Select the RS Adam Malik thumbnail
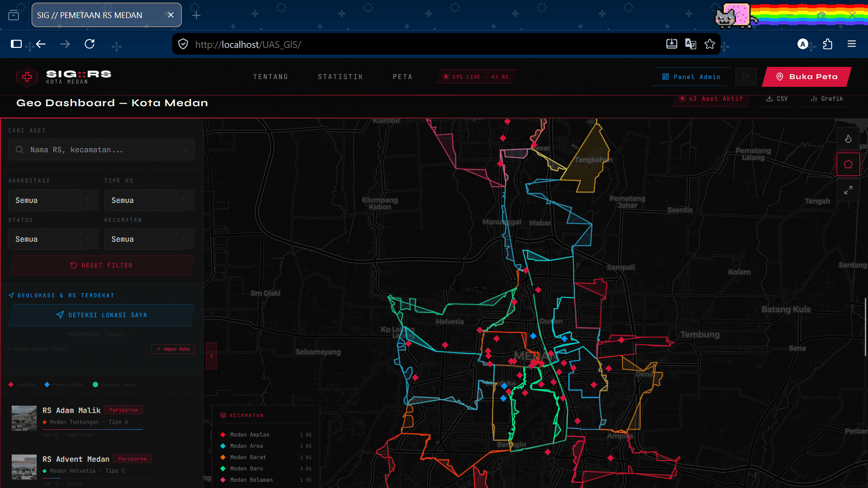 click(x=24, y=418)
